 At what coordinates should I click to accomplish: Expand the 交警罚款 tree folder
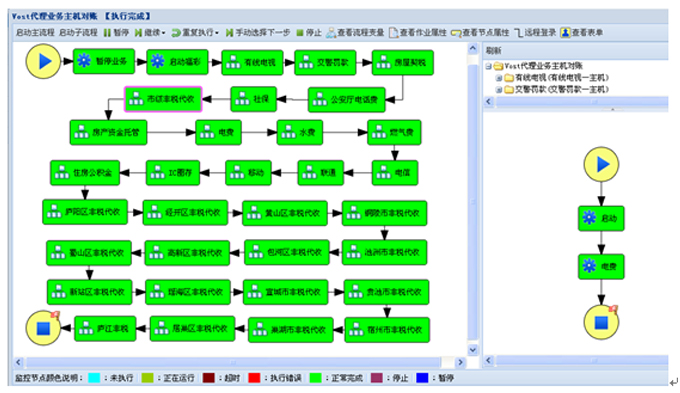[499, 90]
